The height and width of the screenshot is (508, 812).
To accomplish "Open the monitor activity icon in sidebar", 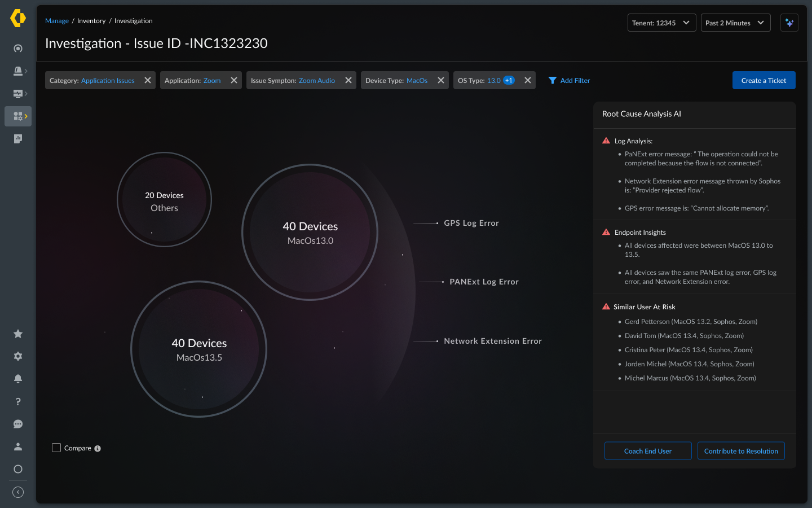I will click(18, 94).
